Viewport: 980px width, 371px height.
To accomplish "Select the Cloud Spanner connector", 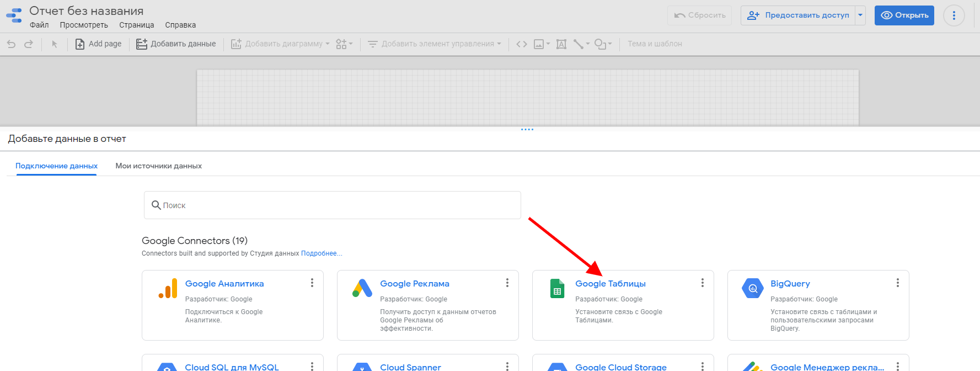I will pos(410,367).
